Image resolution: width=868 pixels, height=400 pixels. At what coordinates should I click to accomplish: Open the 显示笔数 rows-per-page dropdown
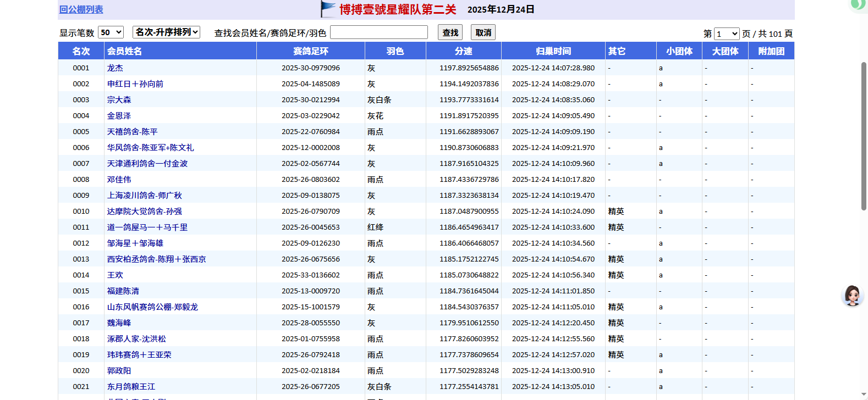click(111, 32)
